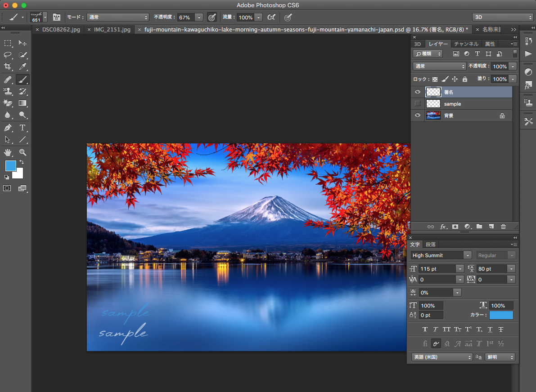Show the sample layer visibility
The width and height of the screenshot is (536, 392).
pyautogui.click(x=418, y=104)
